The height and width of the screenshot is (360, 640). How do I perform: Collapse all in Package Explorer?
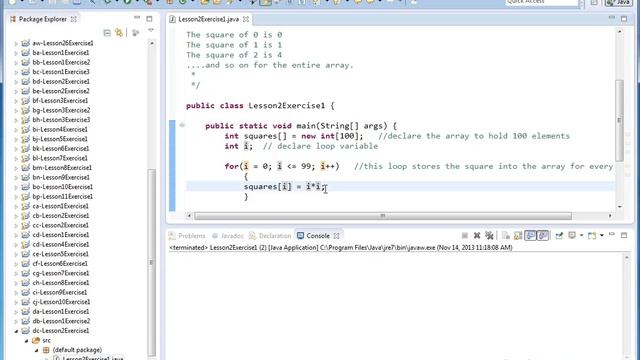click(x=107, y=33)
